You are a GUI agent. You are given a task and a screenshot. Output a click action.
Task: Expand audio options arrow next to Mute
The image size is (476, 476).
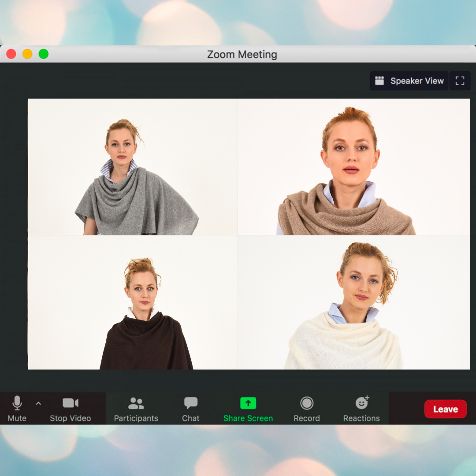point(38,403)
